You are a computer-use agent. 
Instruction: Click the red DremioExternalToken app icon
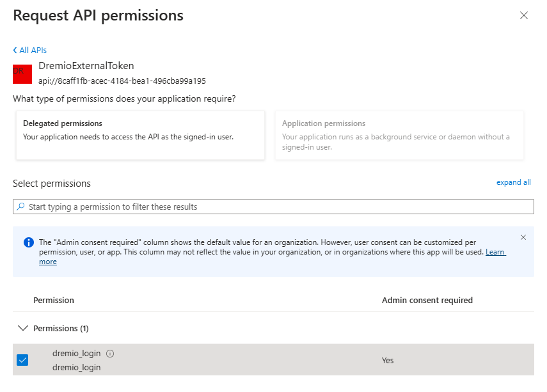point(22,74)
